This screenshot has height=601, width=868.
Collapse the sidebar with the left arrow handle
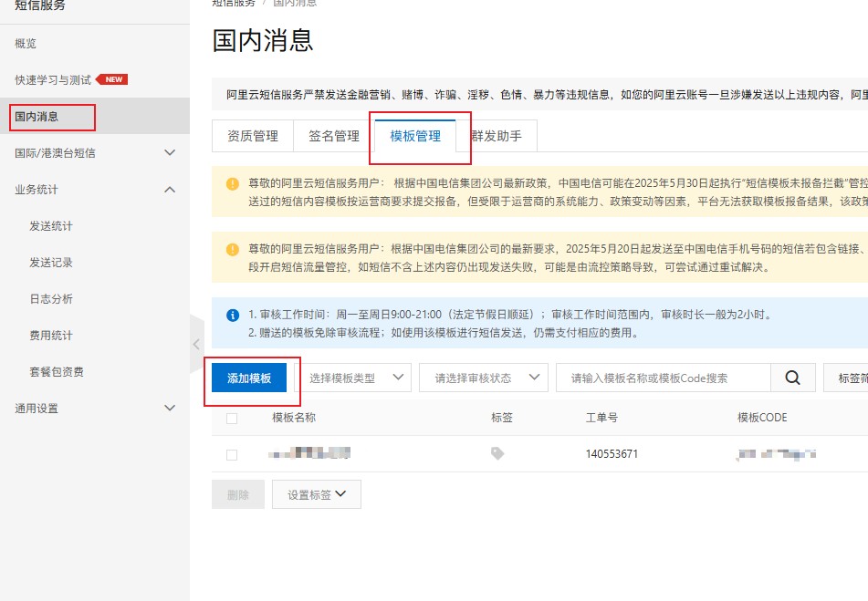tap(196, 345)
